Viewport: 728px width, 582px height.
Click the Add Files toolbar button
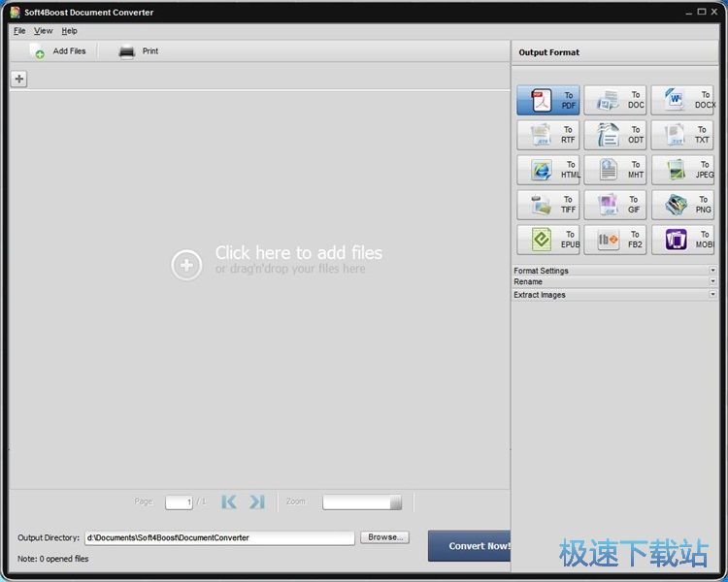point(57,51)
